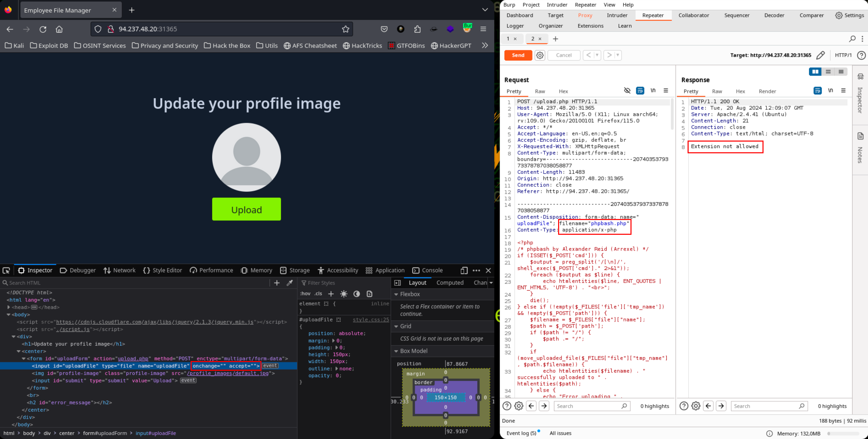868x439 pixels.
Task: Click the Firefox URL address bar
Action: click(222, 29)
